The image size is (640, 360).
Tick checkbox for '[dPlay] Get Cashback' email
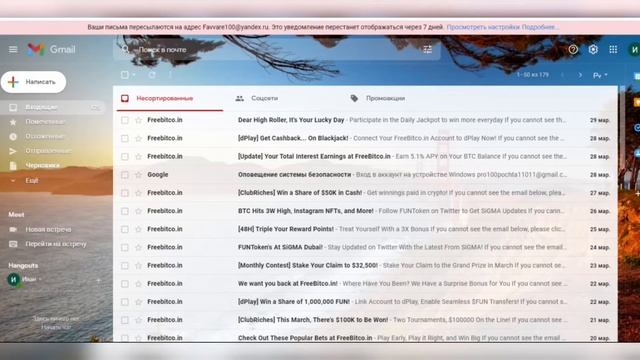pos(125,138)
